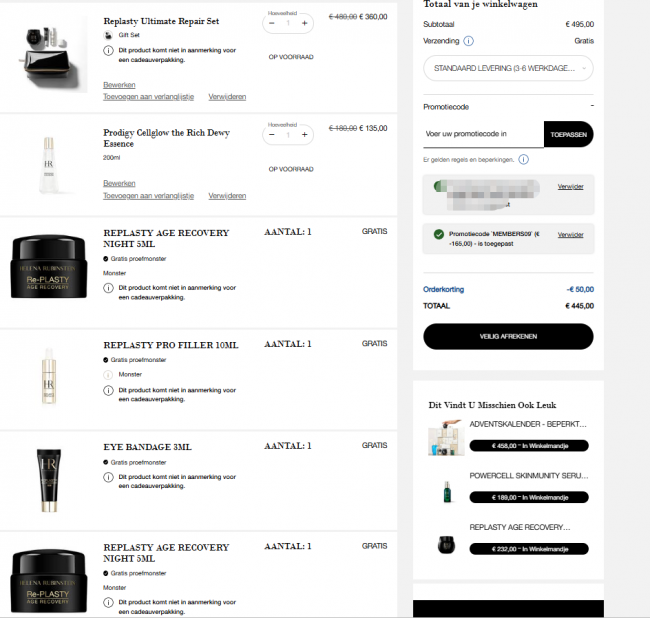Collapse the Promotiecode section
Image resolution: width=650 pixels, height=618 pixels.
coord(592,106)
